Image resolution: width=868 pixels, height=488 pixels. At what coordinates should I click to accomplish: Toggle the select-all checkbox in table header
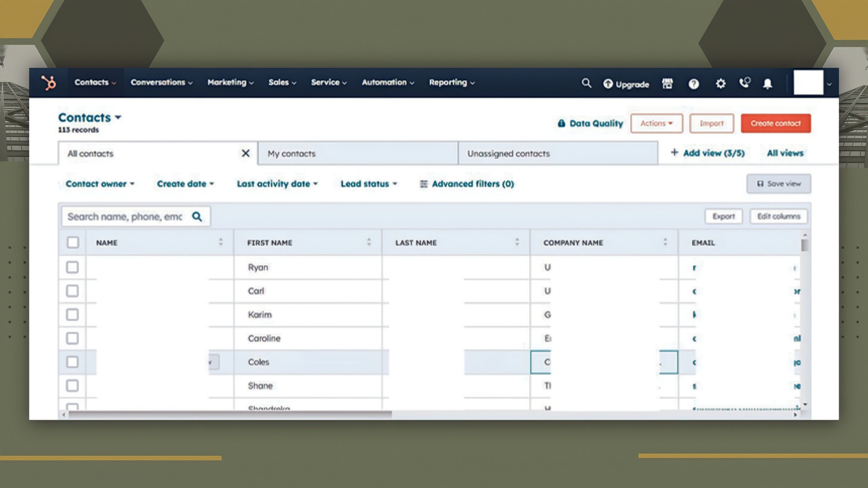click(73, 243)
